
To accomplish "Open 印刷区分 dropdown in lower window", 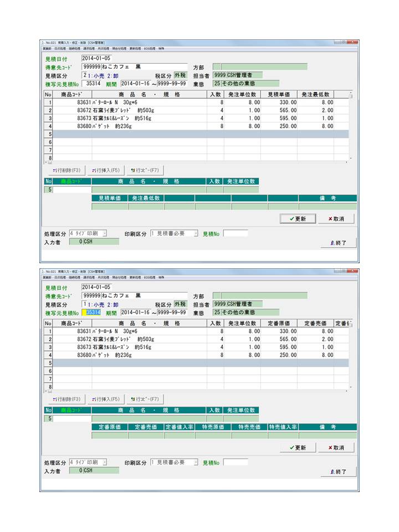I will 196,462.
